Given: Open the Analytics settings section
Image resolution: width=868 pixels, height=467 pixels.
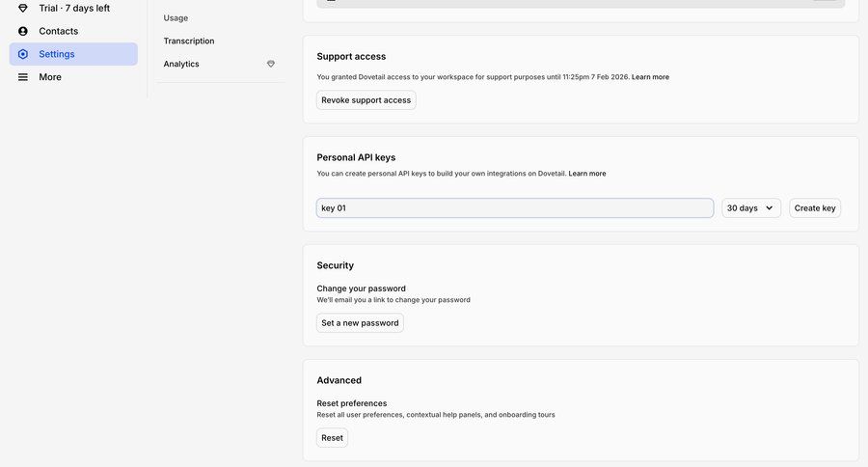Looking at the screenshot, I should coord(181,64).
